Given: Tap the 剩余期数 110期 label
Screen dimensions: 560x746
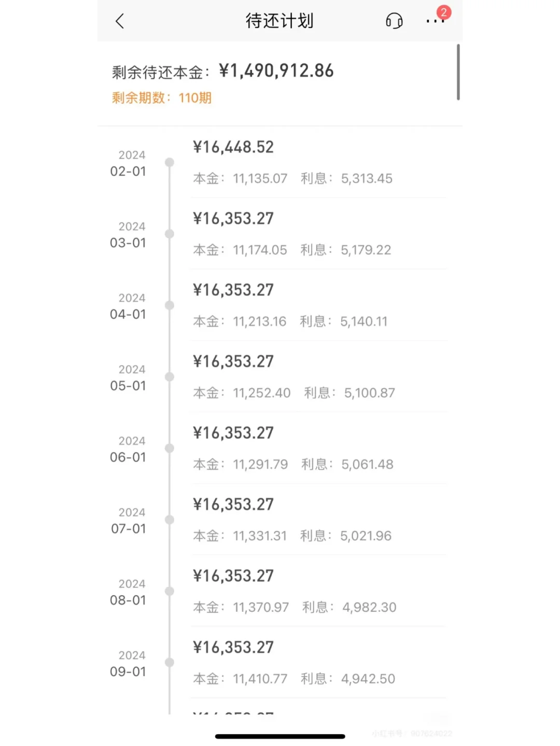Looking at the screenshot, I should (162, 98).
